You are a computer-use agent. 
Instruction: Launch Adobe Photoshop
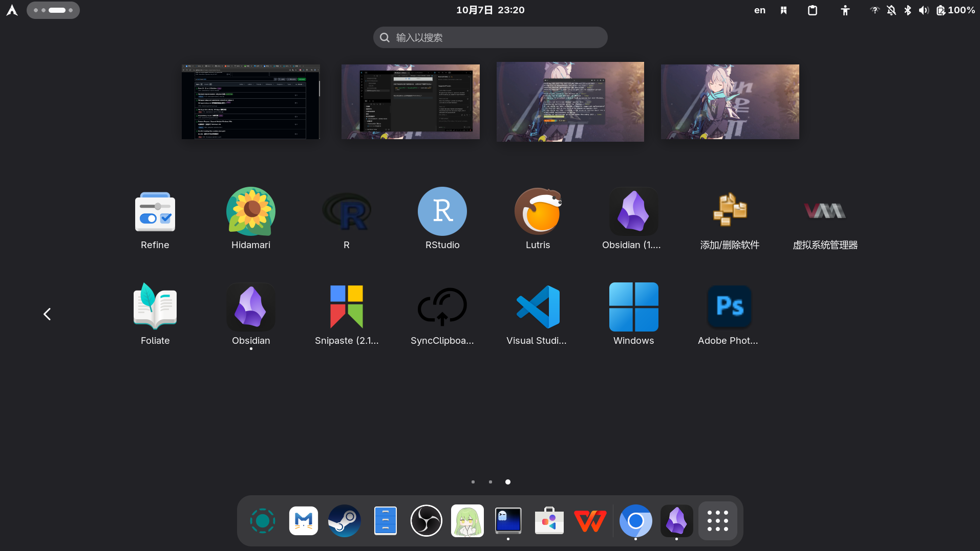click(x=729, y=307)
